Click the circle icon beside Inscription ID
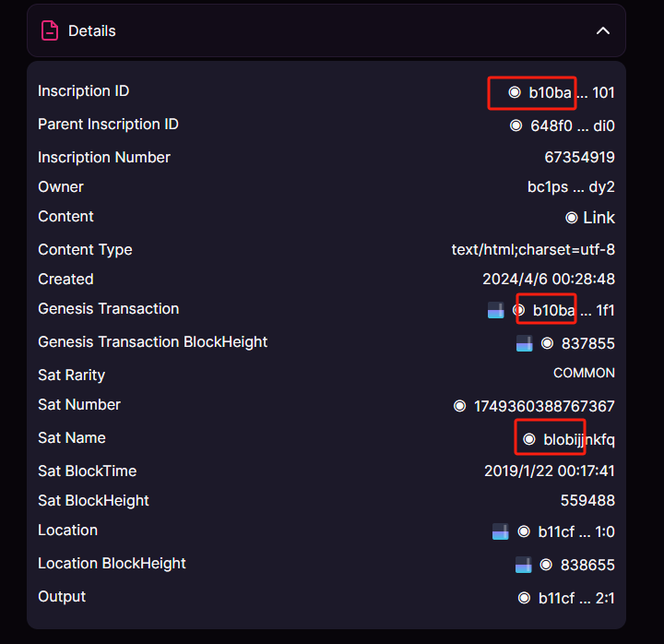 click(x=515, y=92)
